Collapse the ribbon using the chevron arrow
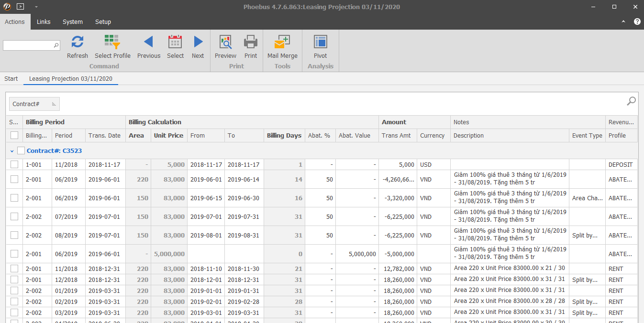This screenshot has width=644, height=323. [623, 22]
